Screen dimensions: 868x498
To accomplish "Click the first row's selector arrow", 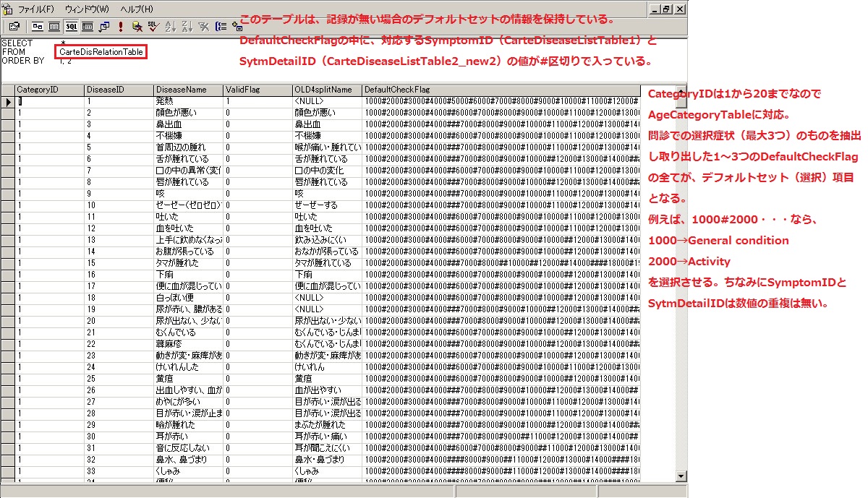I will coord(8,102).
